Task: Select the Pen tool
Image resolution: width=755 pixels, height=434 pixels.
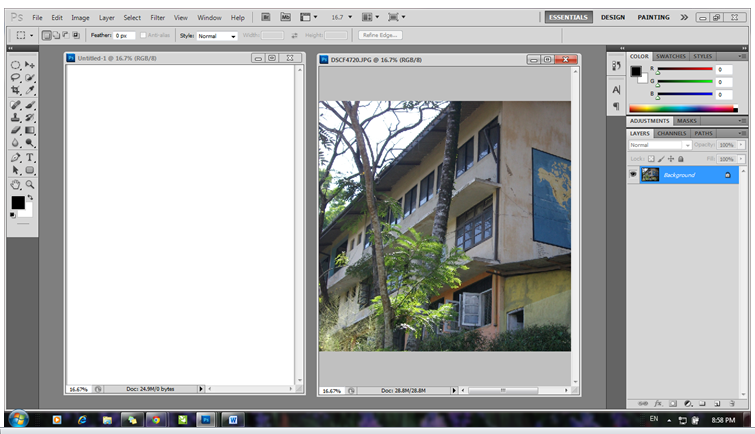Action: pyautogui.click(x=15, y=158)
